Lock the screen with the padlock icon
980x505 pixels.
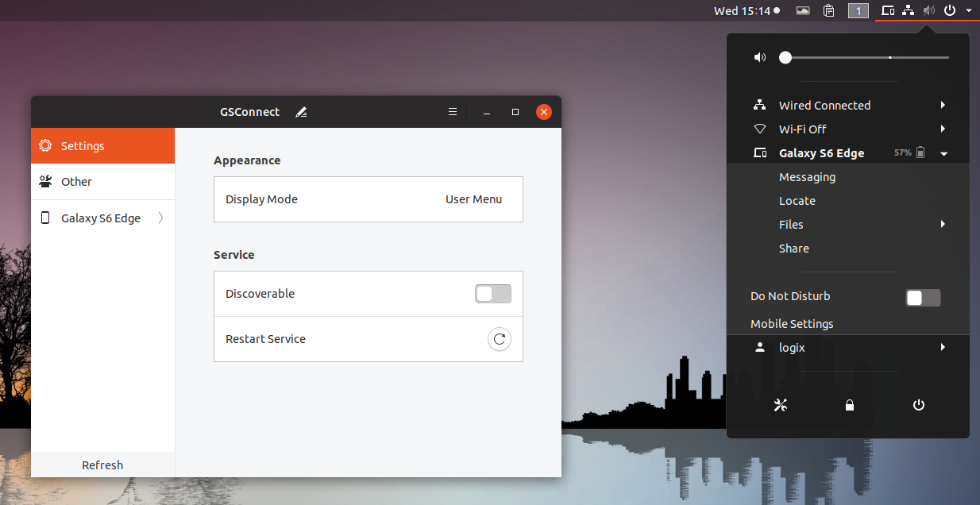pyautogui.click(x=850, y=405)
